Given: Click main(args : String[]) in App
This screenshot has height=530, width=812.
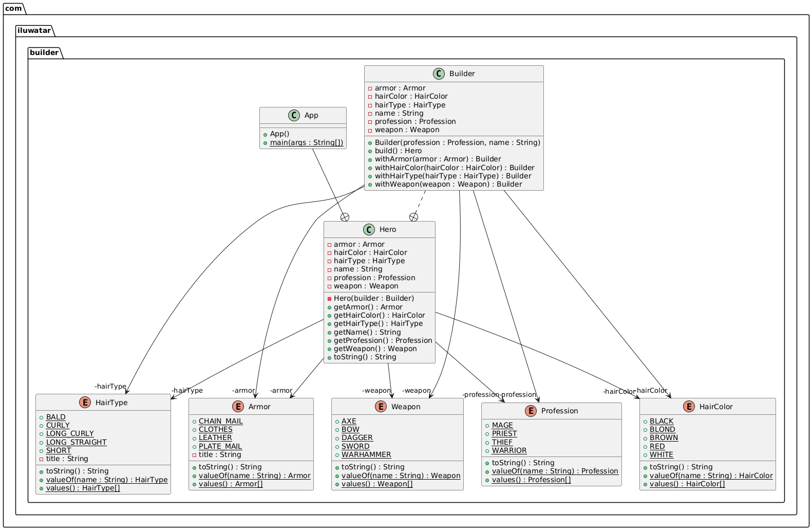Looking at the screenshot, I should (307, 142).
